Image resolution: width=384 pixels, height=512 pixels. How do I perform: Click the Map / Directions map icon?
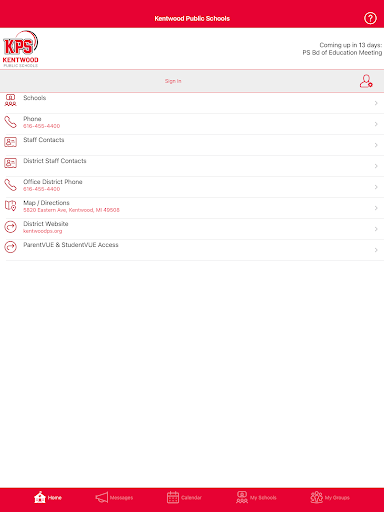[10, 205]
